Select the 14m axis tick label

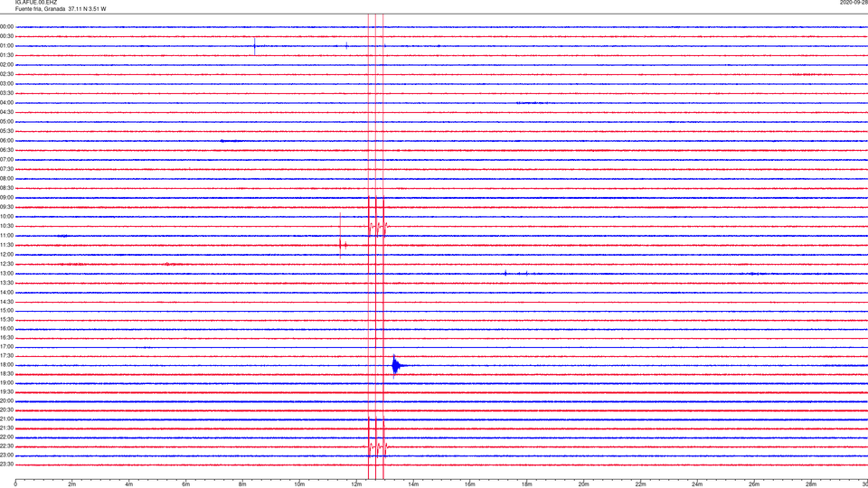(413, 484)
